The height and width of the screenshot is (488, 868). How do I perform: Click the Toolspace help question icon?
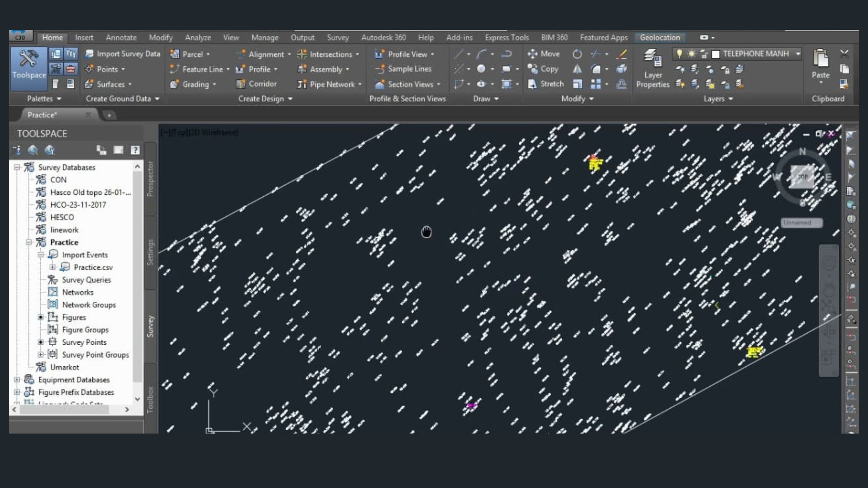pyautogui.click(x=135, y=150)
